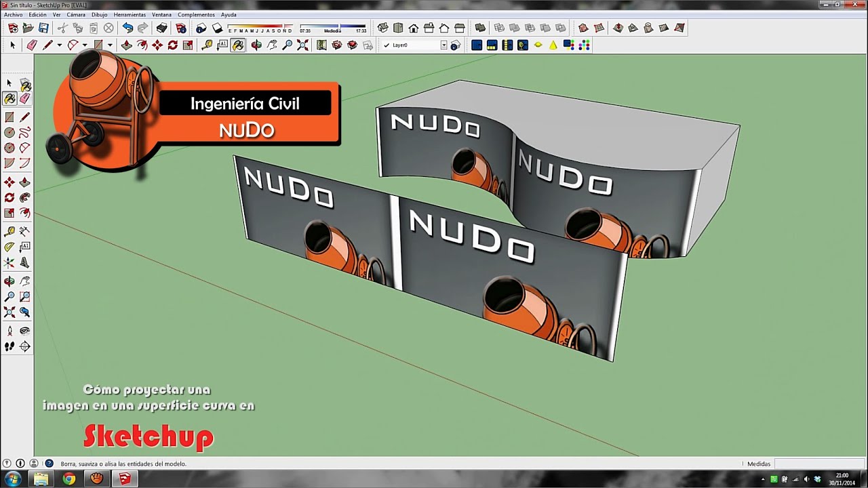Open Google Chrome from the taskbar

[x=68, y=479]
